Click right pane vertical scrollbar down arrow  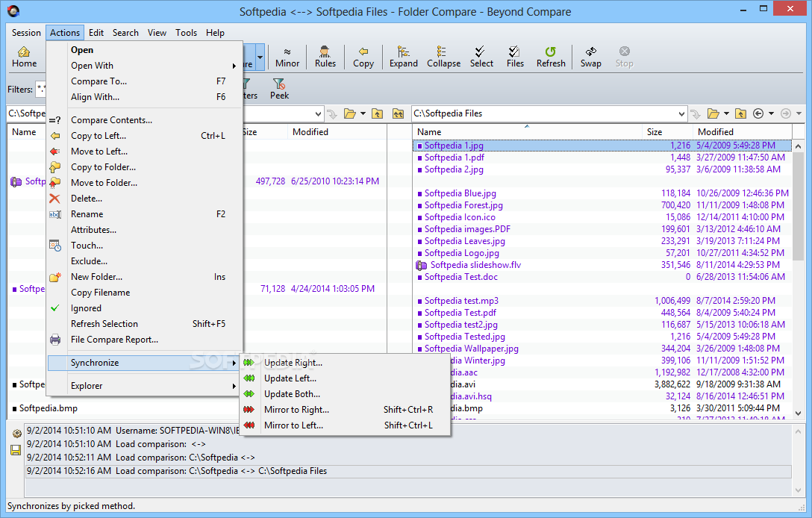[798, 413]
